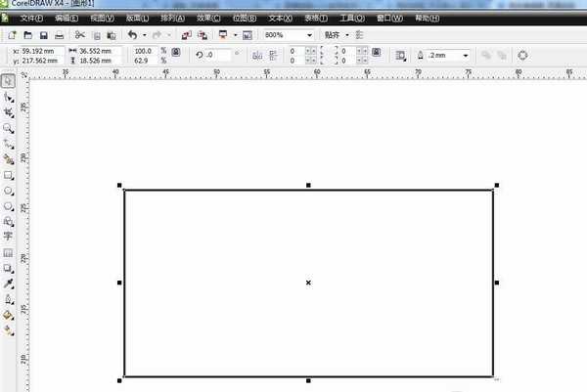
Task: Choose the Rectangle tool in toolbox
Action: pyautogui.click(x=8, y=175)
